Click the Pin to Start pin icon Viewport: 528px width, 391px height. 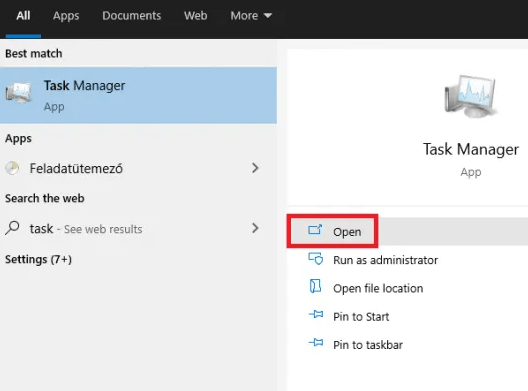point(316,315)
